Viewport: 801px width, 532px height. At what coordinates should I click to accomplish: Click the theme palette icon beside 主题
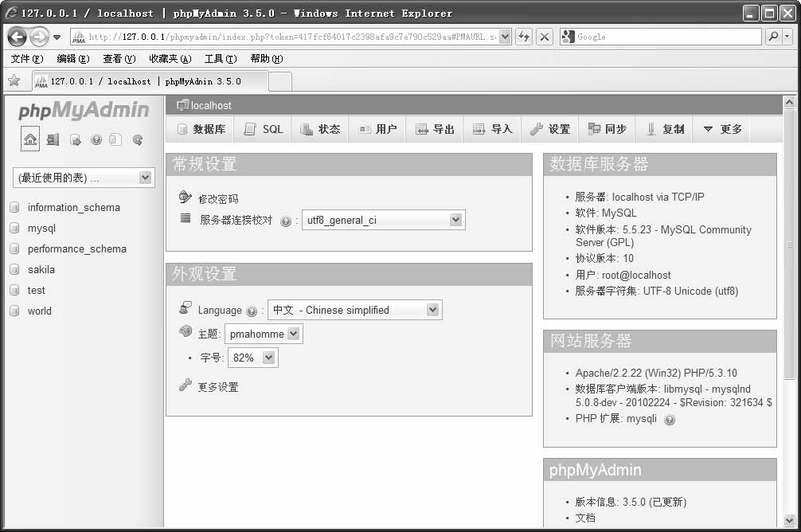click(x=186, y=331)
